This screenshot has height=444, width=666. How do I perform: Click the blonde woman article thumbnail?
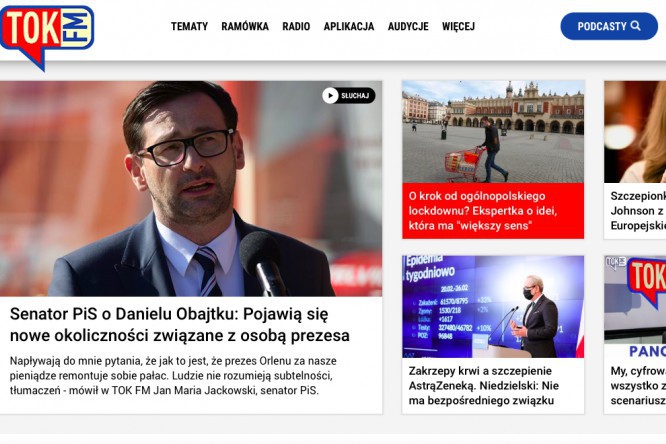(635, 132)
